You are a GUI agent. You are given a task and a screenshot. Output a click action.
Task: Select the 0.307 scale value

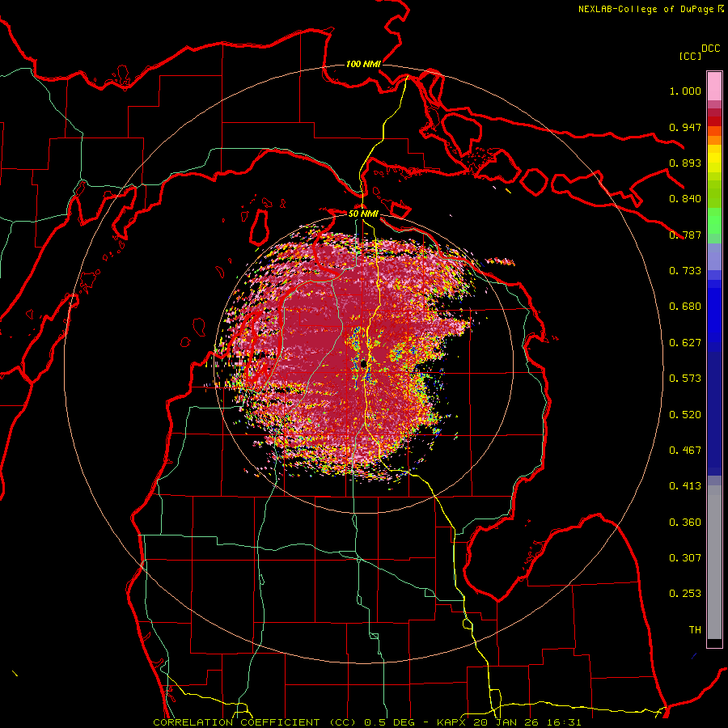pos(685,558)
